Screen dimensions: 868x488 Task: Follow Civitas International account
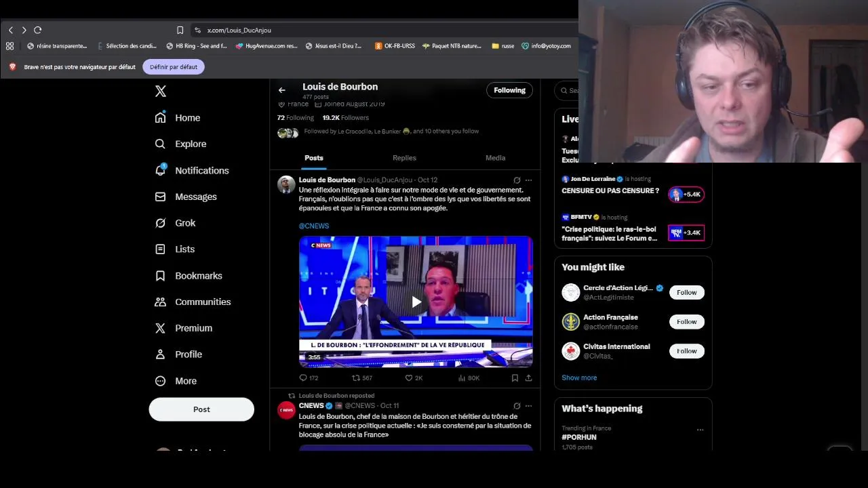coord(686,350)
